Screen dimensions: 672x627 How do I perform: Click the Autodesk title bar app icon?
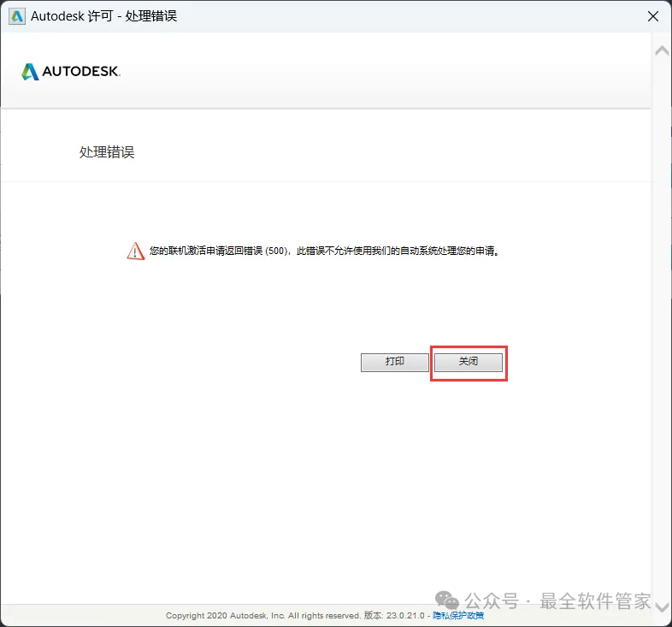[x=17, y=16]
